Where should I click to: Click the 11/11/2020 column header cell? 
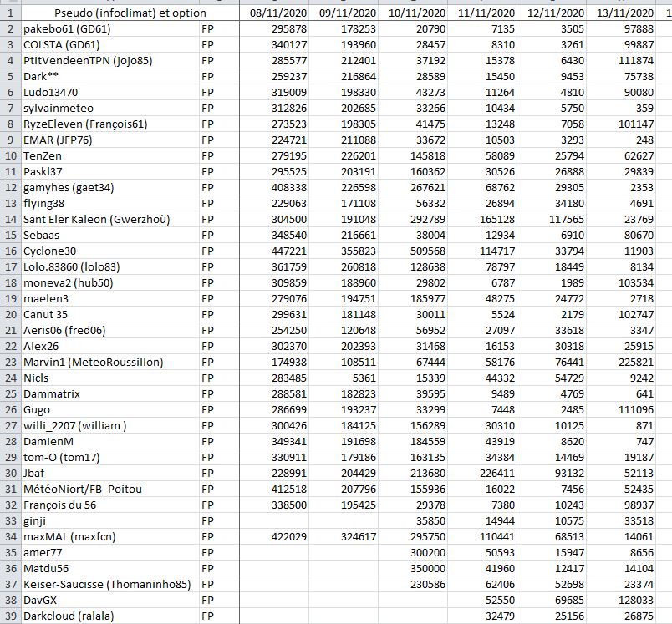[482, 13]
